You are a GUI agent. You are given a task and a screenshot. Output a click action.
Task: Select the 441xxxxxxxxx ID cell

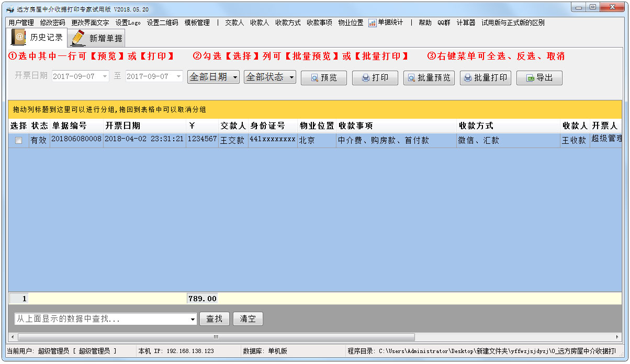(273, 140)
